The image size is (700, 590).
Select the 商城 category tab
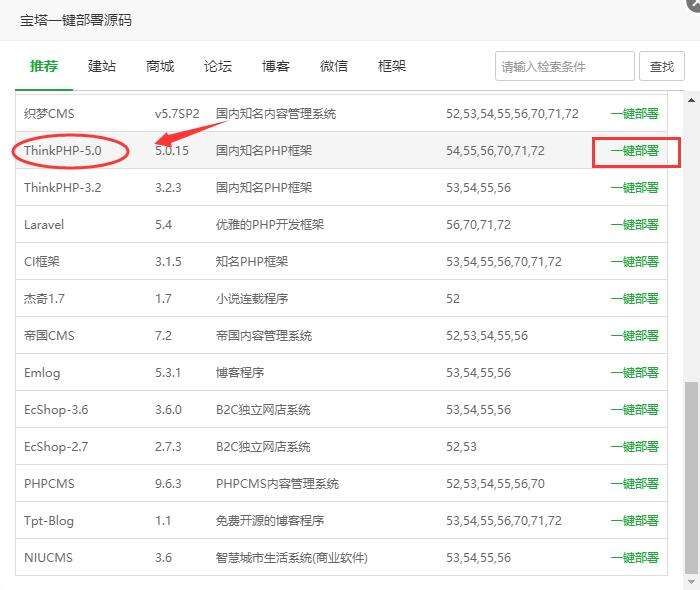tap(160, 66)
